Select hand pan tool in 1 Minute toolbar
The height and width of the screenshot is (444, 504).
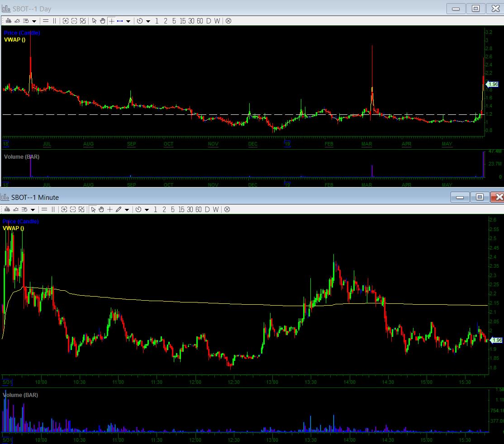pos(101,209)
